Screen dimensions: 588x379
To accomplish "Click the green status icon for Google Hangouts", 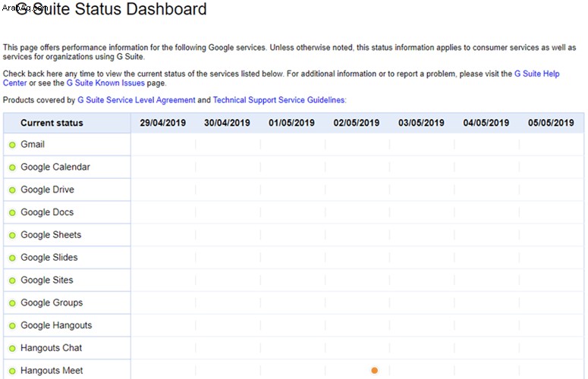I will click(x=12, y=326).
